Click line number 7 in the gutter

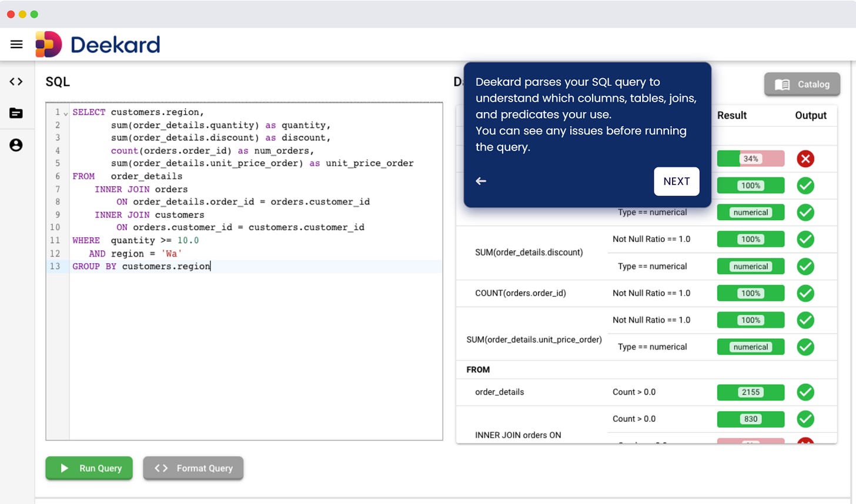coord(57,189)
